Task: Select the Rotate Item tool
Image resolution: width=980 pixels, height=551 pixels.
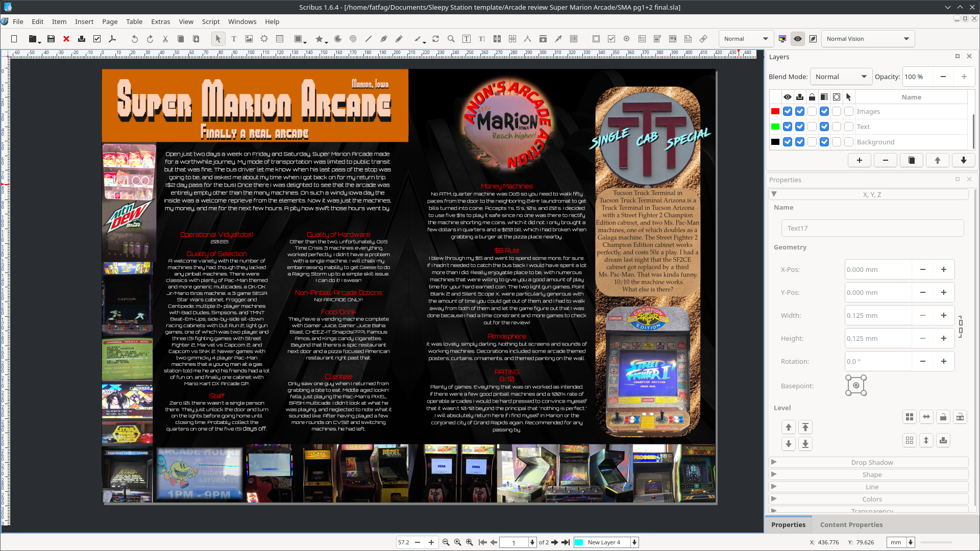Action: [x=436, y=39]
